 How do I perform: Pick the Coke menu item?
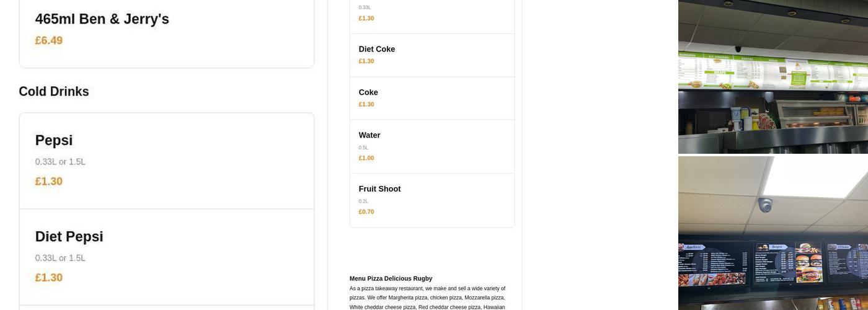[x=368, y=92]
